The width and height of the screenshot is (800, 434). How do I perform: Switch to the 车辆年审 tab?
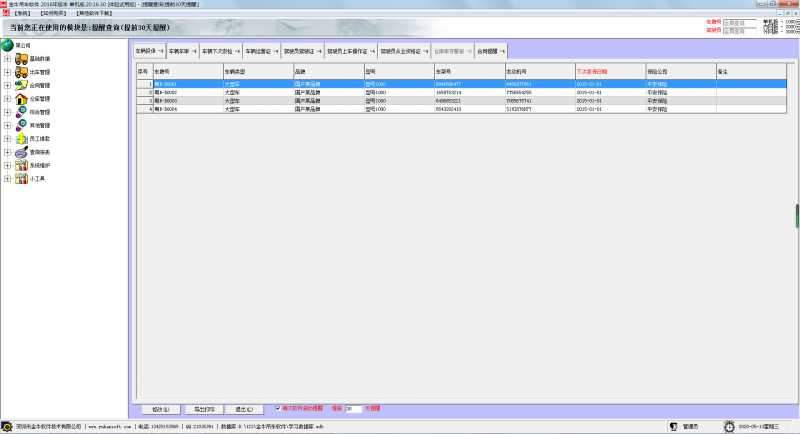point(181,49)
